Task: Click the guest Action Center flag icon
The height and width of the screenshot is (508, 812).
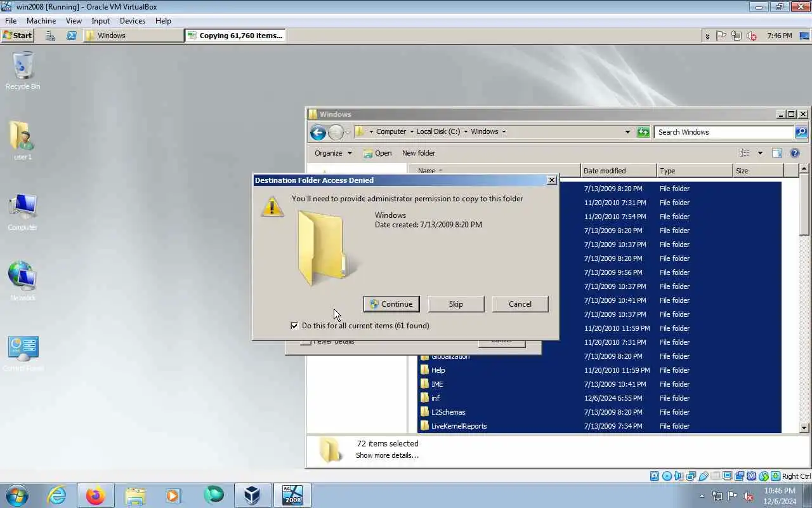Action: (x=721, y=36)
